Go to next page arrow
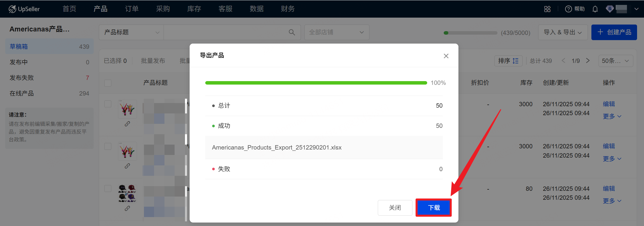Screen dimensions: 644x226 coord(588,61)
